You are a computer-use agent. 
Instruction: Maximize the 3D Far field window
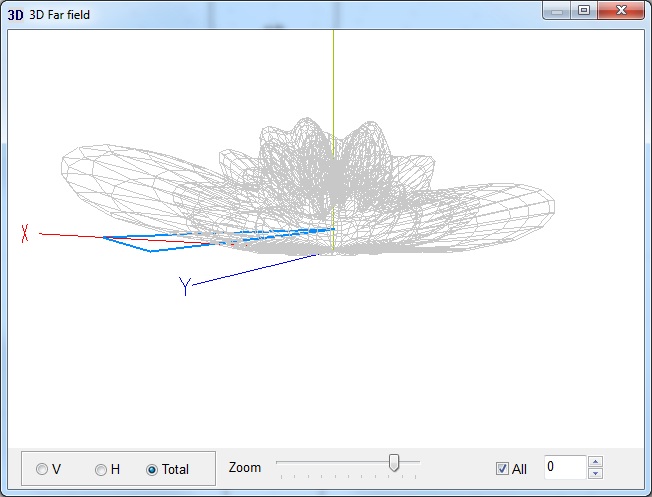[584, 10]
